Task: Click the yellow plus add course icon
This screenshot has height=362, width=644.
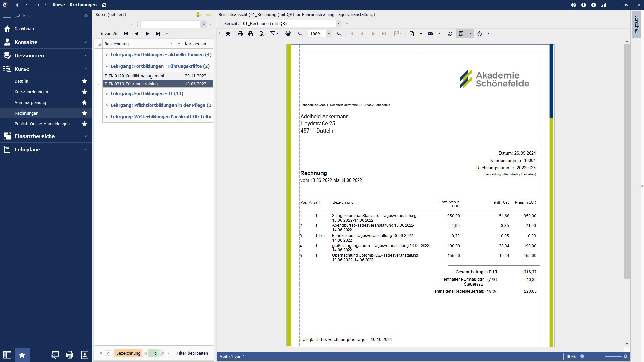Action: [x=198, y=15]
